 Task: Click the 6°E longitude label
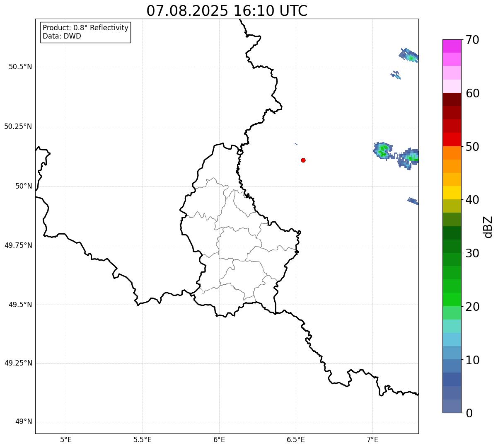point(219,439)
